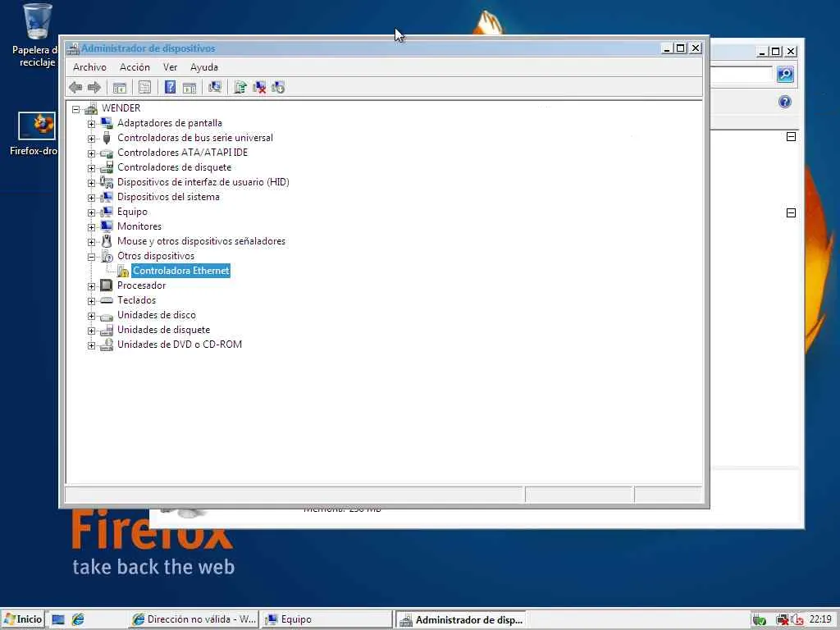
Task: Select Otros dispositivos label
Action: click(x=156, y=256)
